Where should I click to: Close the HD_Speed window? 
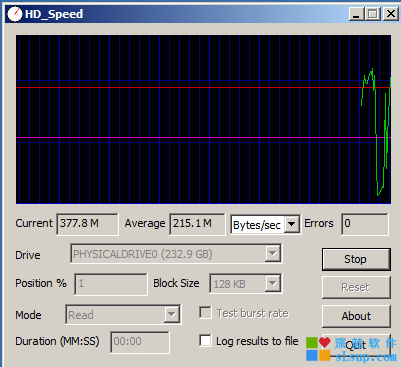390,14
